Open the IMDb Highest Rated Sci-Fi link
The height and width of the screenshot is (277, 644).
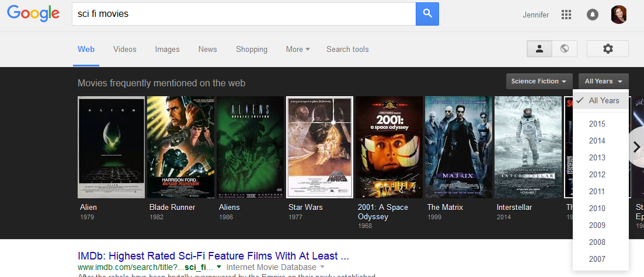(x=213, y=256)
